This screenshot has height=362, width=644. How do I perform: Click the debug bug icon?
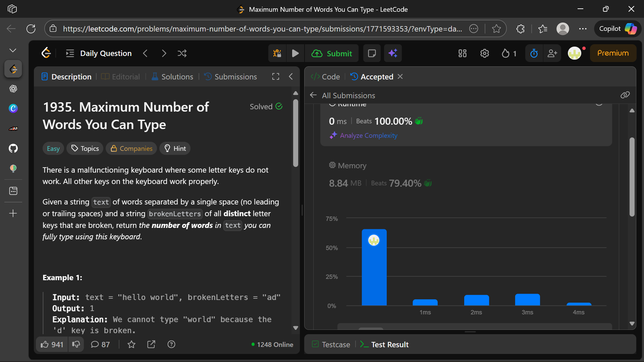pyautogui.click(x=277, y=53)
